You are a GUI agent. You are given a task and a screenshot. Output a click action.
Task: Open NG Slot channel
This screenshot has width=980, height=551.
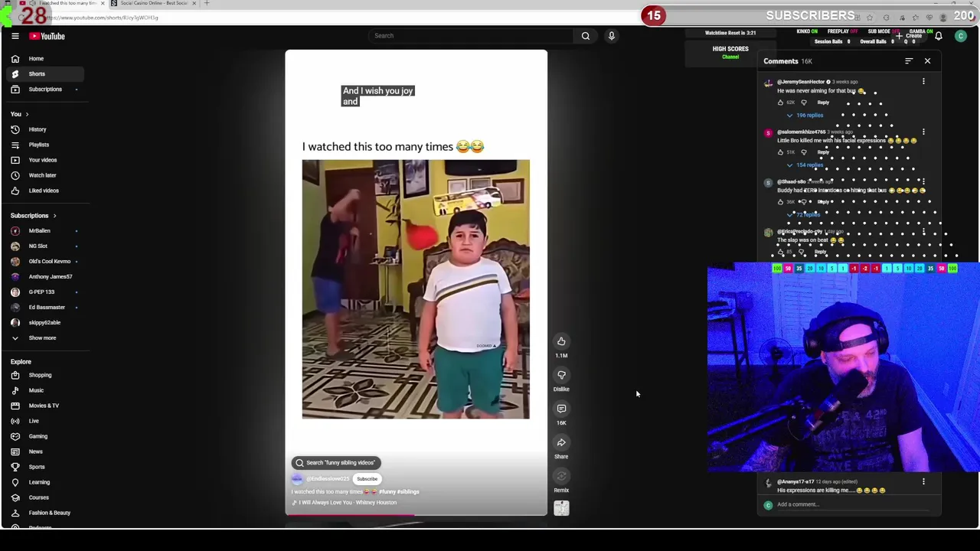coord(44,246)
